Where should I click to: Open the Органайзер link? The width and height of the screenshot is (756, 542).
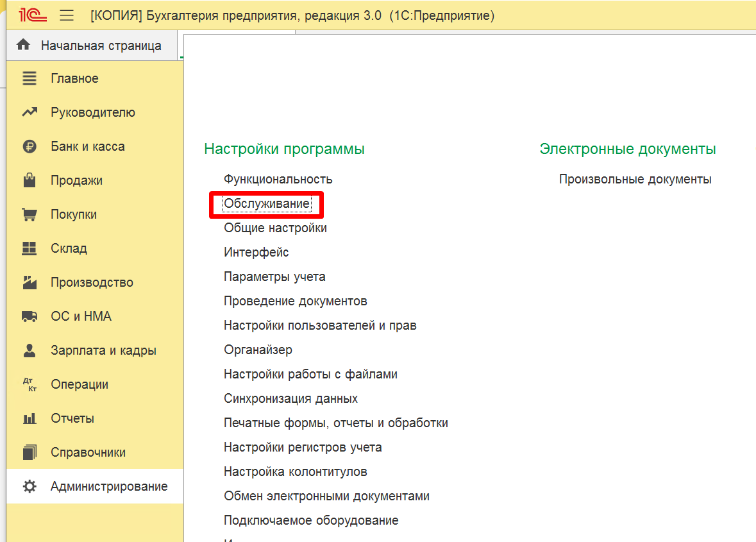coord(258,350)
